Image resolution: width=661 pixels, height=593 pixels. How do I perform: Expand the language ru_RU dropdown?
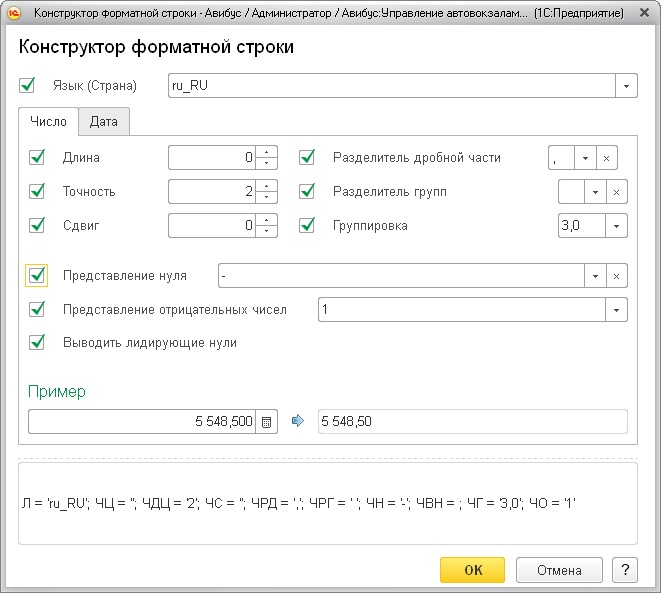click(x=626, y=86)
